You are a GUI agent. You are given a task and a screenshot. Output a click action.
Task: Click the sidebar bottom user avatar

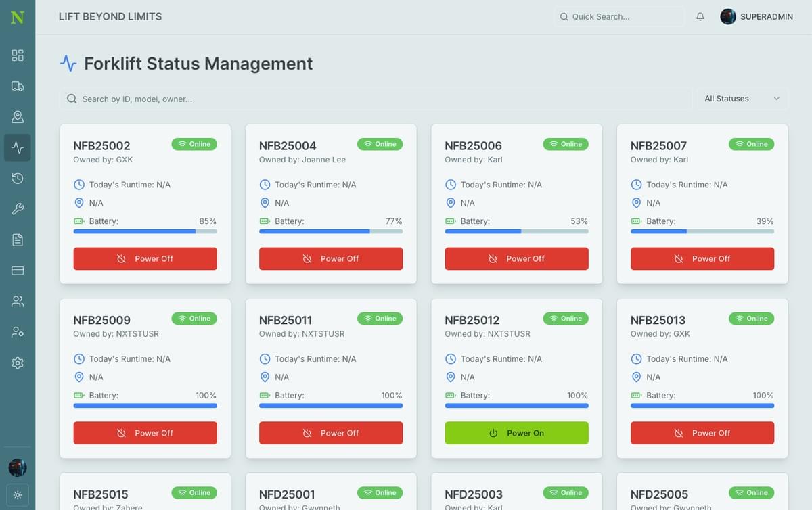pos(18,467)
